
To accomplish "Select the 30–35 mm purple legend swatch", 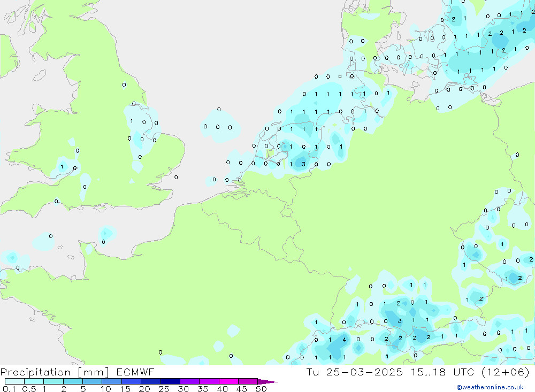I will [x=190, y=381].
